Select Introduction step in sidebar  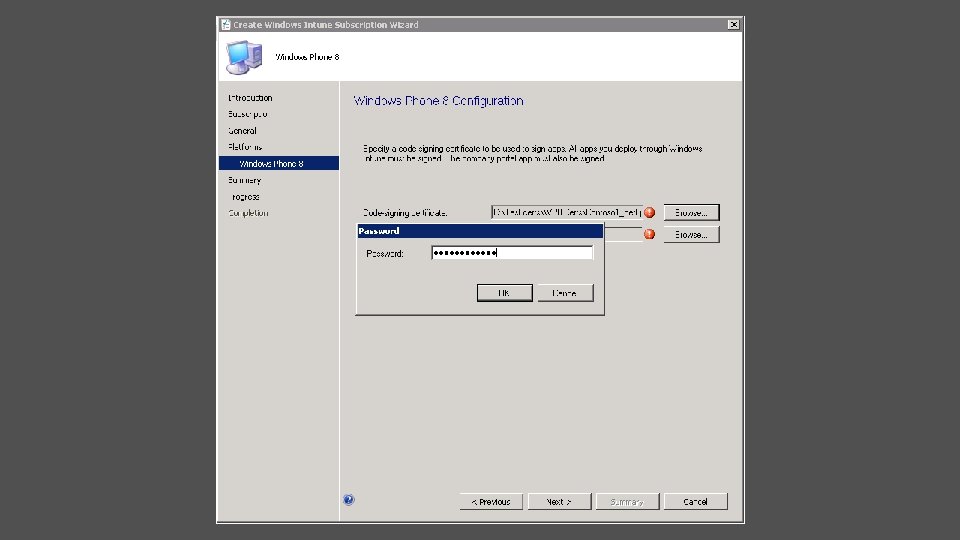(x=250, y=98)
